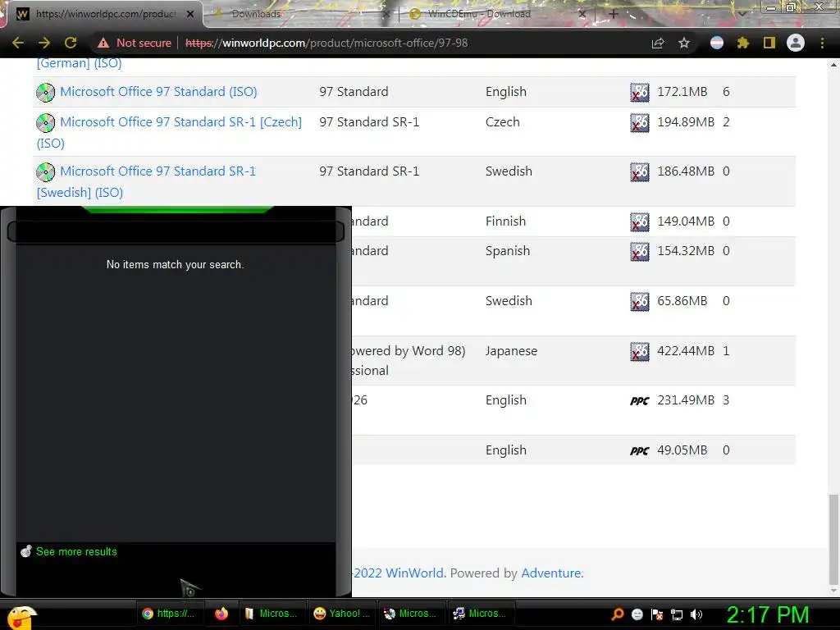Screen dimensions: 840x630
Task: Click the x86 icon in the 186.48MB row
Action: [640, 172]
